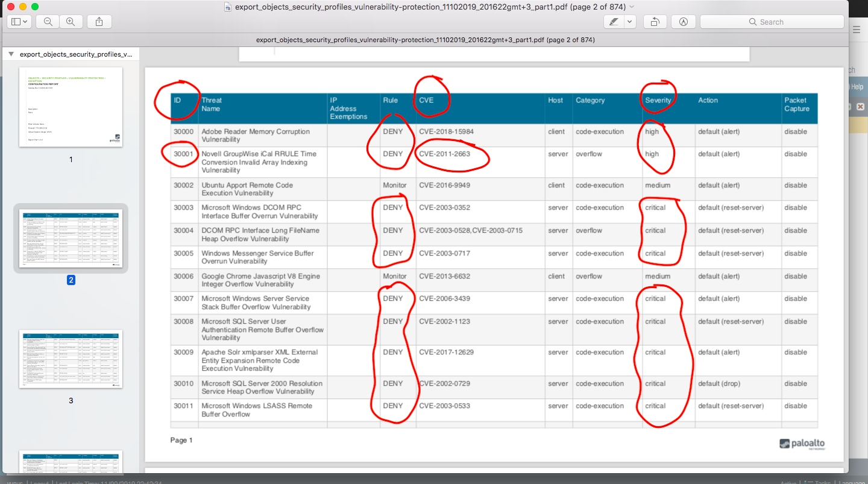
Task: Open the highlight color dropdown arrow
Action: [629, 22]
